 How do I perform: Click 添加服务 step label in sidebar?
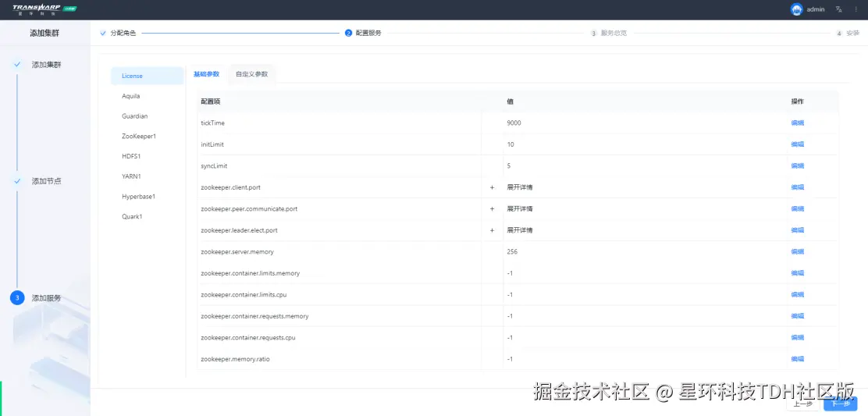(47, 297)
